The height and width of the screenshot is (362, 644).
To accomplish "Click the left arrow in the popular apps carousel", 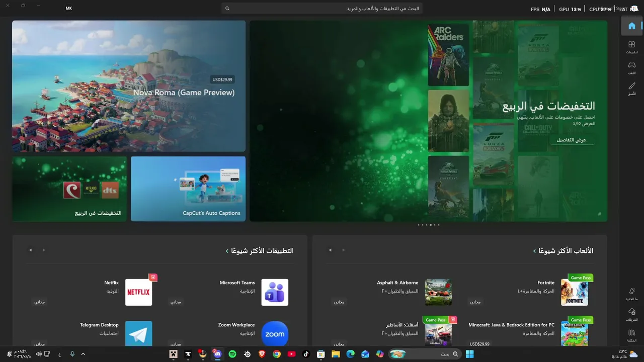I will [x=30, y=250].
